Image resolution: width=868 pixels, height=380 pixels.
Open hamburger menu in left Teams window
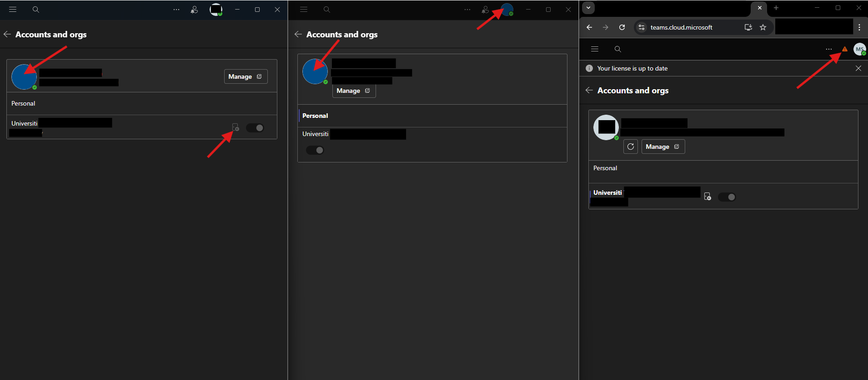pos(13,10)
